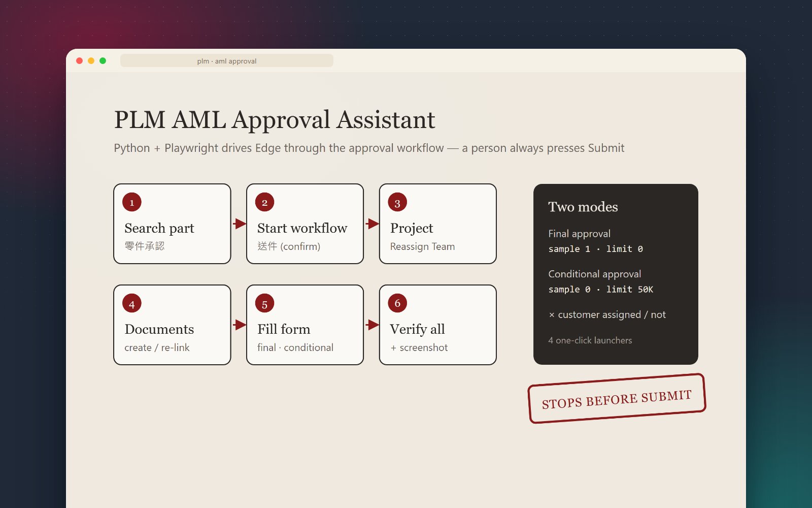Viewport: 812px width, 508px height.
Task: Click the Python + Playwright subtitle line
Action: [369, 148]
